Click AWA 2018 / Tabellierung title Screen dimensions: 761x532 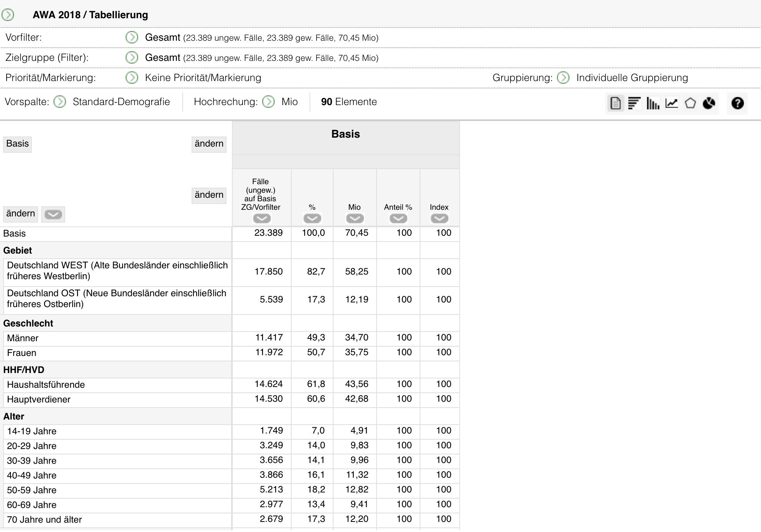click(x=90, y=15)
